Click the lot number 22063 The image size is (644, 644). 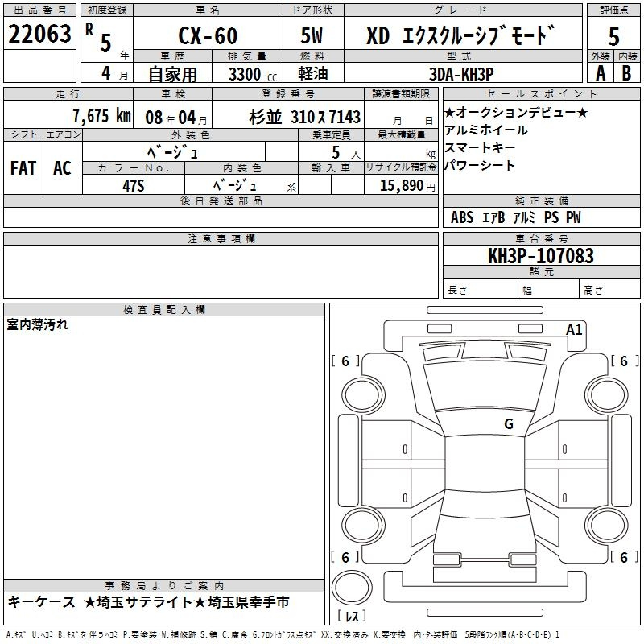[x=39, y=34]
